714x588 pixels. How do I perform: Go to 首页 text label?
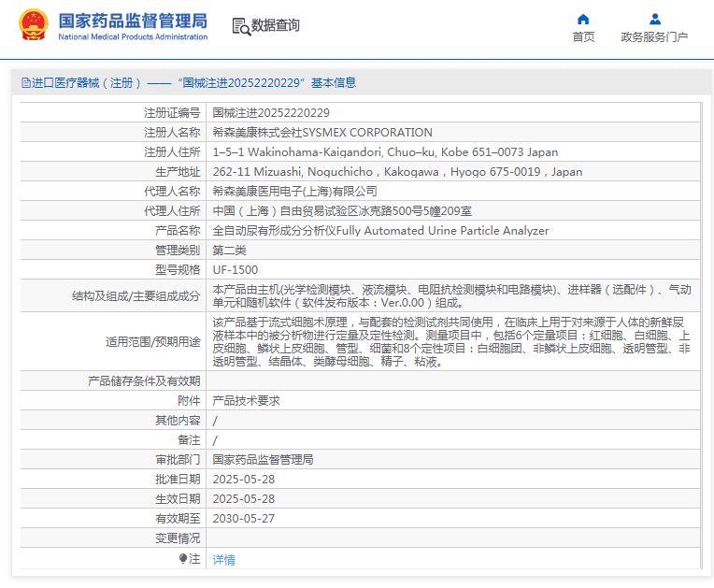click(583, 37)
